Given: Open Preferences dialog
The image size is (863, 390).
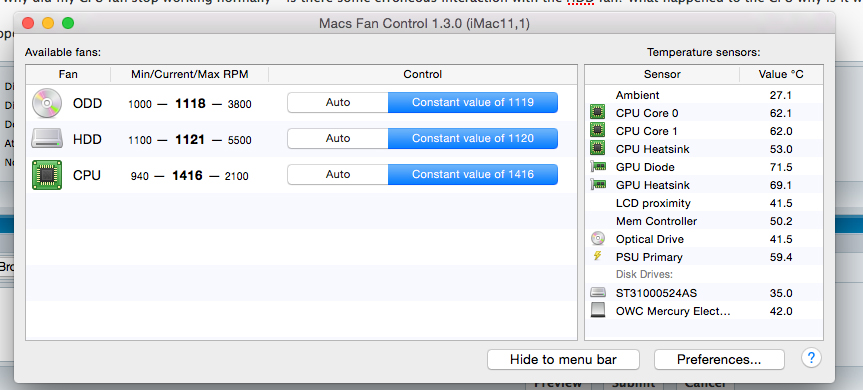Looking at the screenshot, I should pos(719,360).
